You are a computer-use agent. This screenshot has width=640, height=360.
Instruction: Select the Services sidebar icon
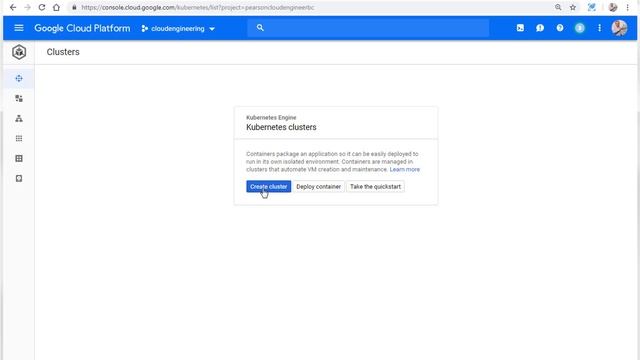pyautogui.click(x=19, y=118)
